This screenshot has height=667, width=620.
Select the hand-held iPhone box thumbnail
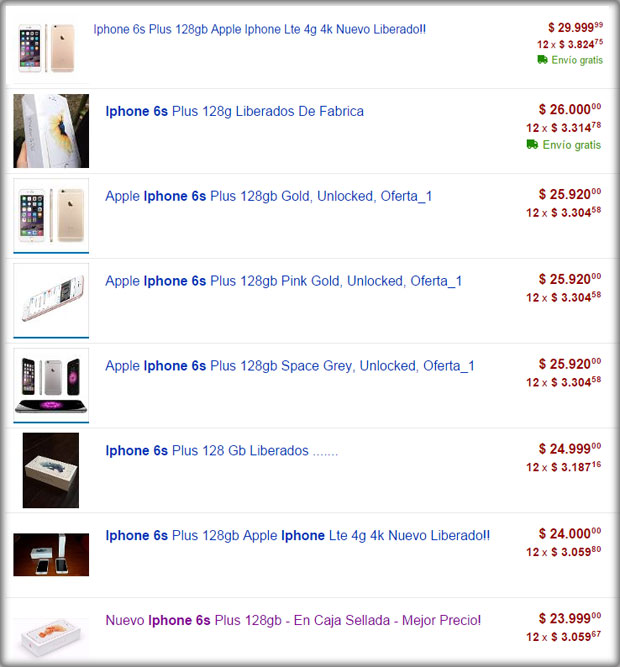(51, 131)
